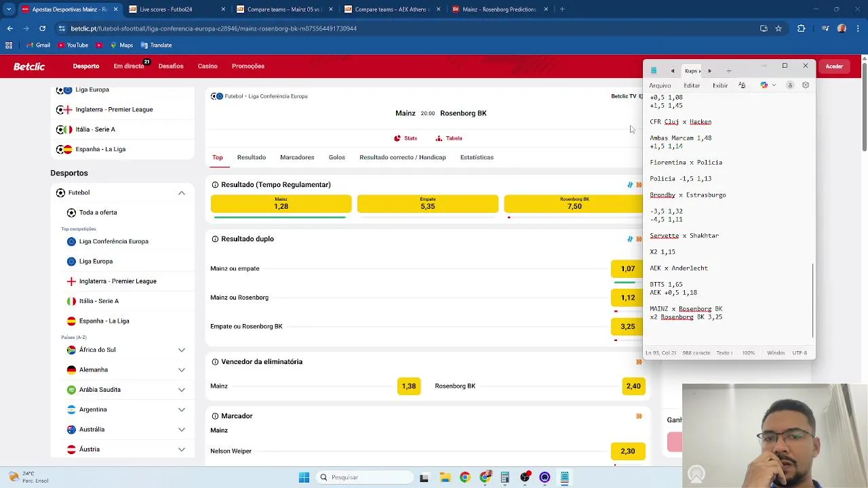Image resolution: width=868 pixels, height=488 pixels.
Task: Select Nelson Weiper scorer odds 2,30
Action: coord(627,451)
